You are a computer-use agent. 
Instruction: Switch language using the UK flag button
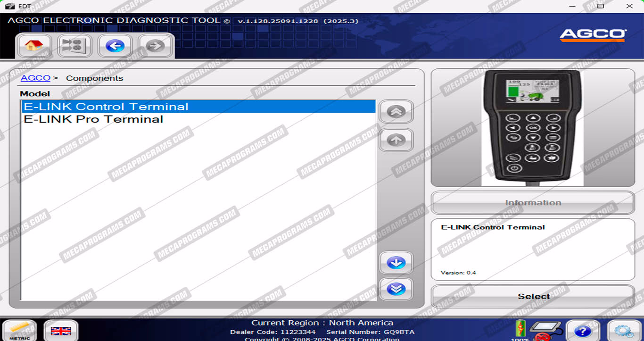click(61, 331)
